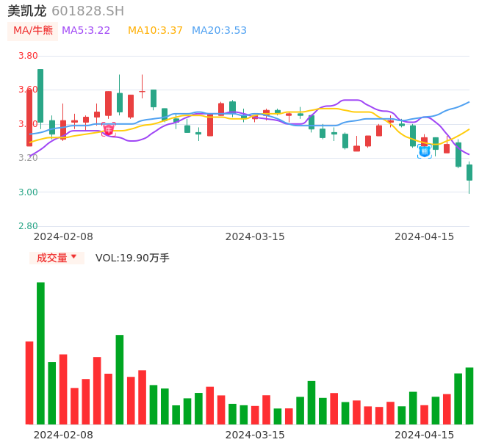Toggle the purple MA5 legend item
This screenshot has height=445, width=504.
click(x=86, y=31)
